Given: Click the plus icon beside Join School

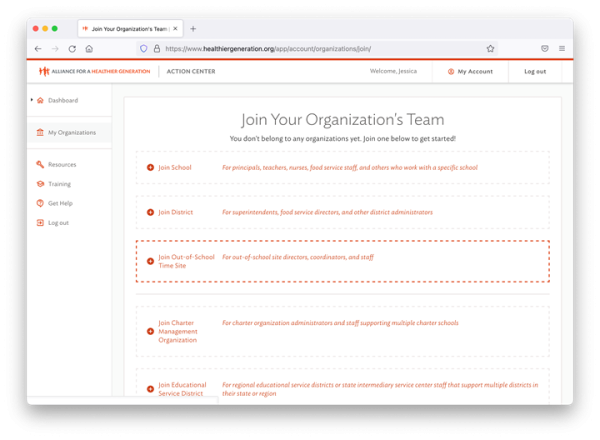Looking at the screenshot, I should 150,168.
